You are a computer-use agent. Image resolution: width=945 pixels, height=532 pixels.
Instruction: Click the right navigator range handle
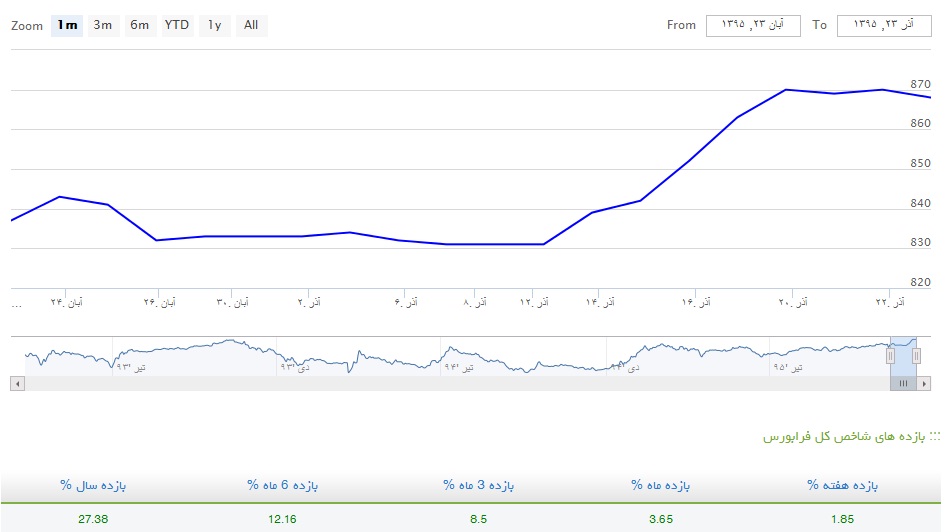[x=916, y=356]
